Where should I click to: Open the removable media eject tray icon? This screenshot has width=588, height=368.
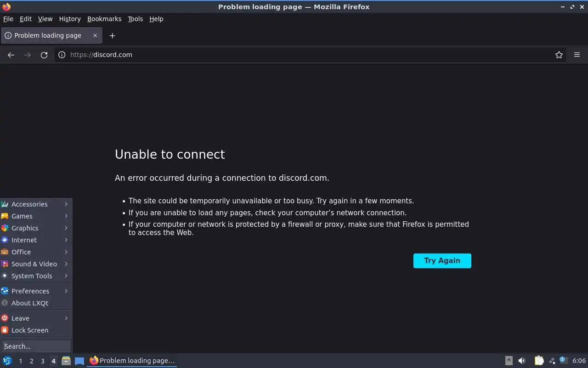coord(509,361)
